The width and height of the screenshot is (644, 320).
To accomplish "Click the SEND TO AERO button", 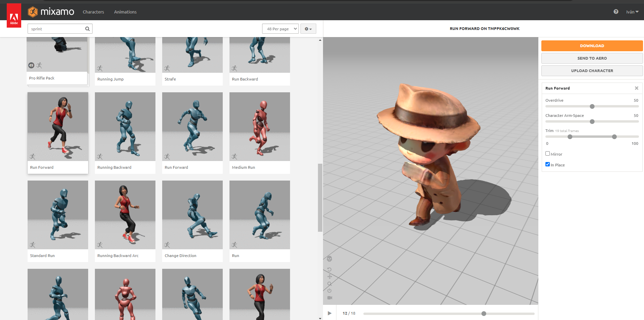I will [592, 58].
